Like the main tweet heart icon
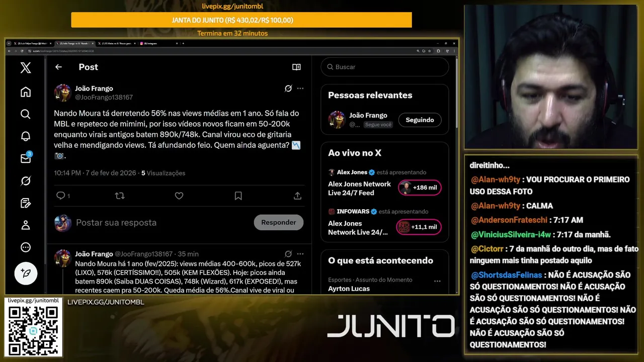The height and width of the screenshot is (362, 644). (x=179, y=196)
